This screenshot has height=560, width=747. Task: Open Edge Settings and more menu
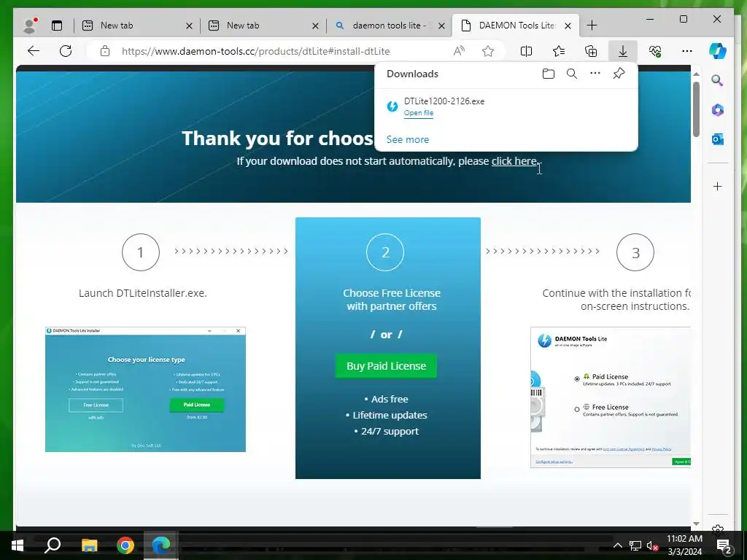tap(687, 51)
